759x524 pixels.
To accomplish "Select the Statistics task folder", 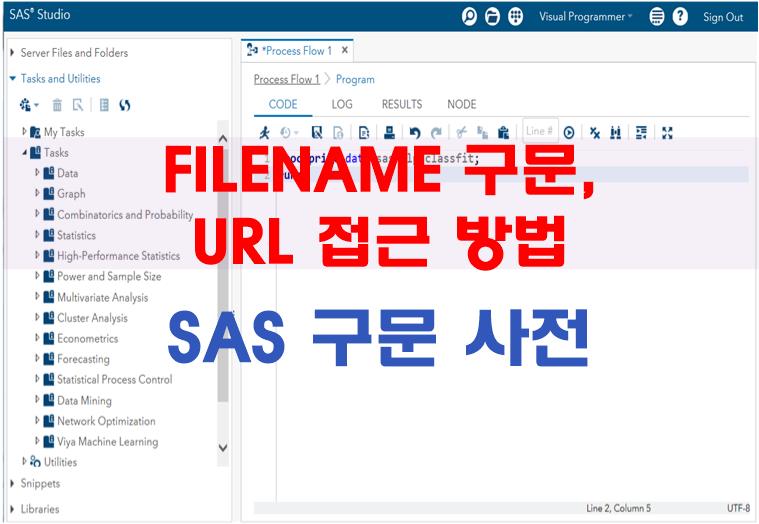I will [76, 235].
